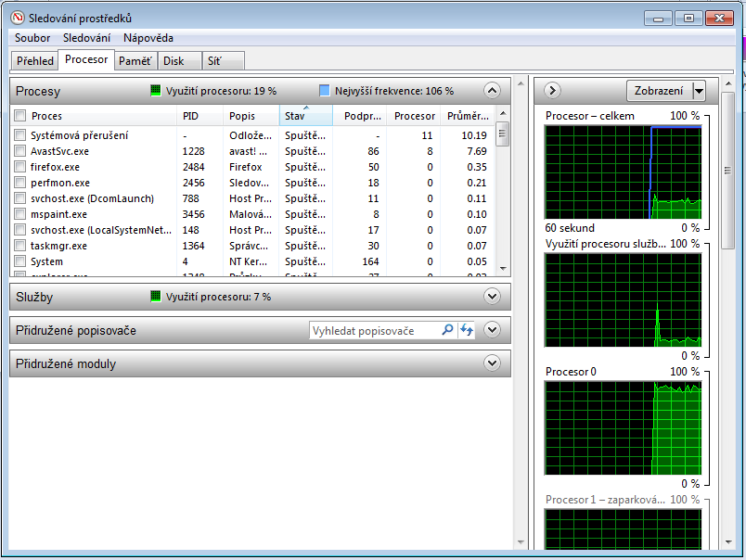
Task: Sort by the Popis column header
Action: pos(251,116)
